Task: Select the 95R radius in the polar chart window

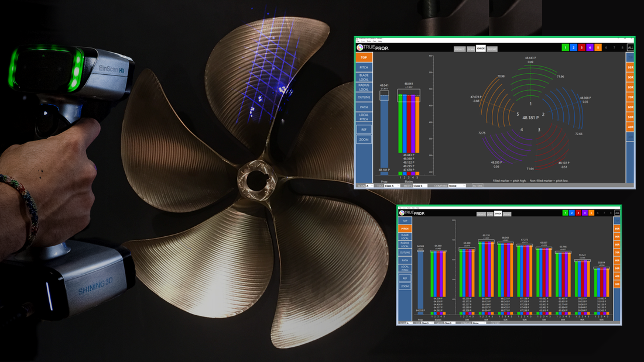Action: [630, 67]
